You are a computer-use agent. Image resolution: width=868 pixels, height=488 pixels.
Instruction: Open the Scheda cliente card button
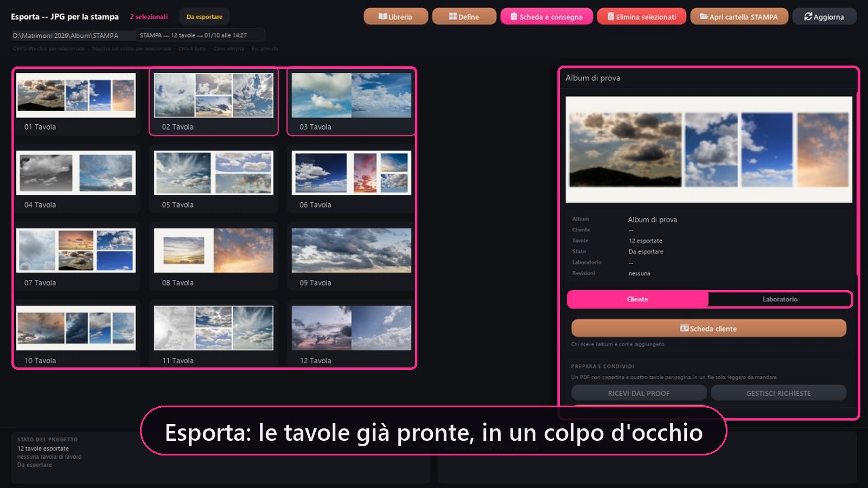pos(709,329)
